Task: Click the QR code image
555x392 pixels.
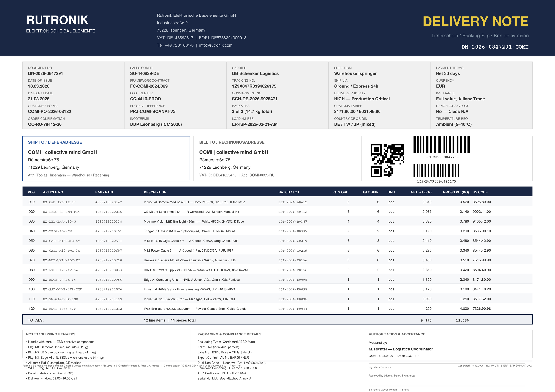Action: pyautogui.click(x=387, y=160)
